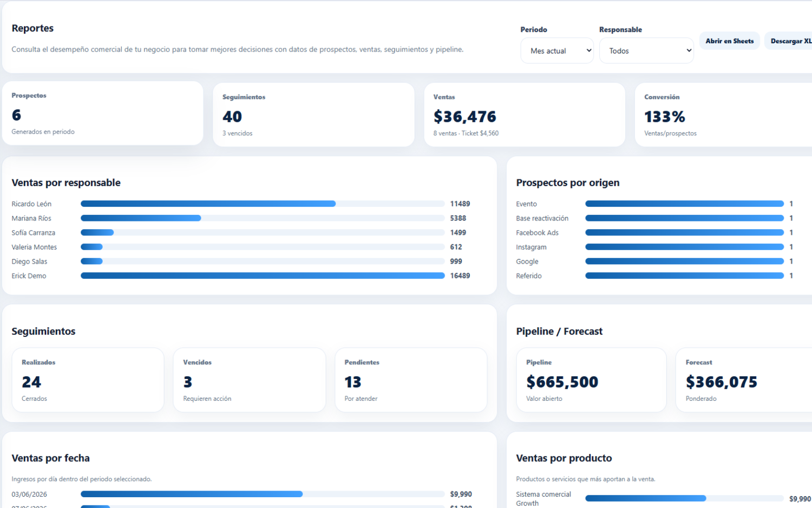The width and height of the screenshot is (812, 508).
Task: Click the Evento origin label
Action: pyautogui.click(x=527, y=204)
